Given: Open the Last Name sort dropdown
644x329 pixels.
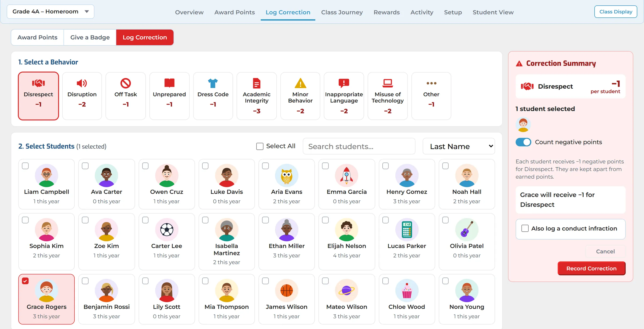Looking at the screenshot, I should (x=459, y=146).
